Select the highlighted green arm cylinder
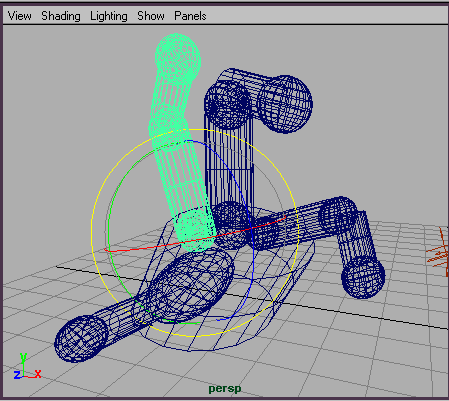The image size is (449, 401). [x=182, y=150]
